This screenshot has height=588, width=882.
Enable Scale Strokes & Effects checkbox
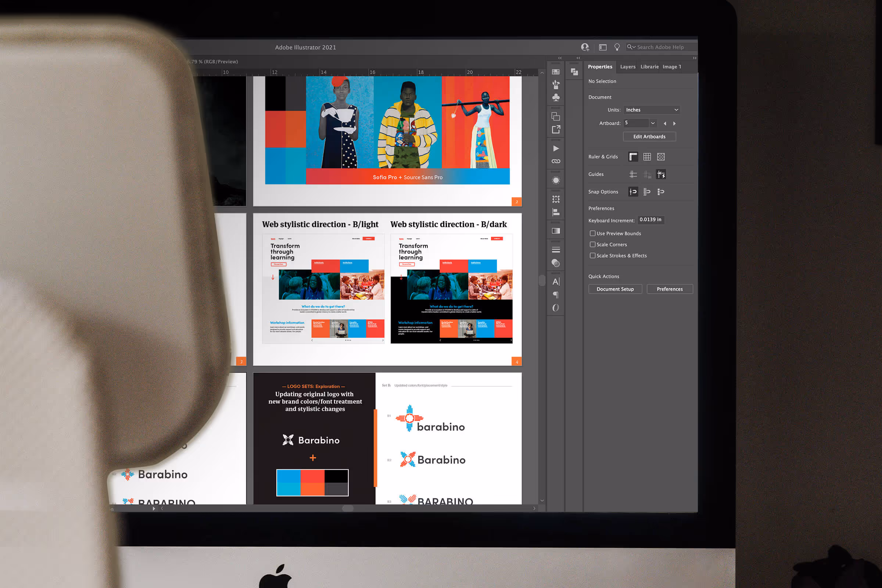click(592, 255)
